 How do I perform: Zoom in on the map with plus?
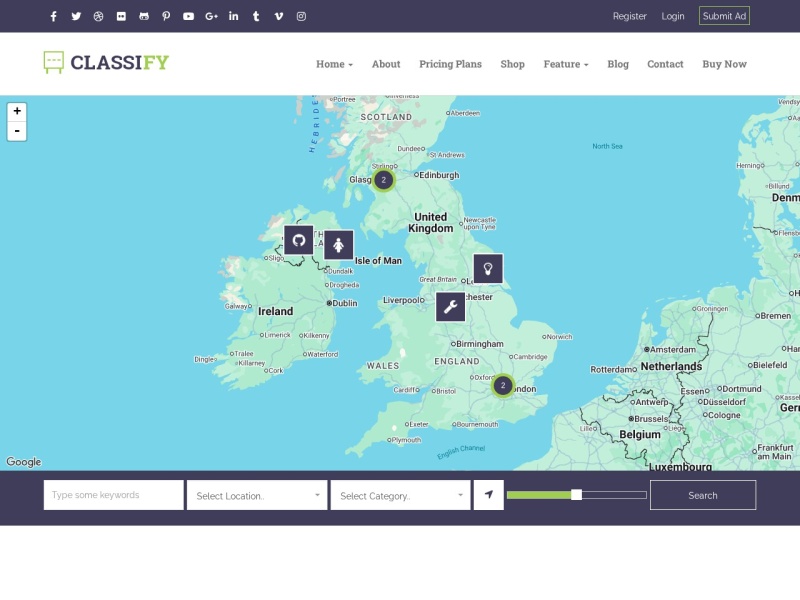17,111
